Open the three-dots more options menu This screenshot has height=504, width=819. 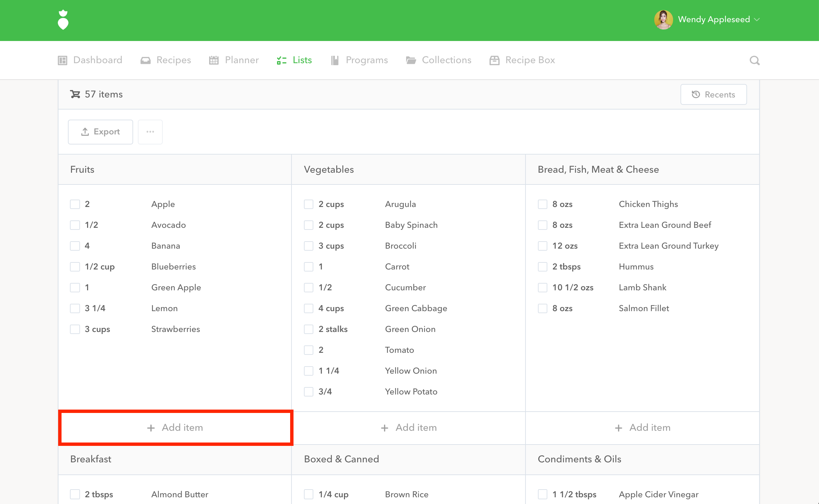(150, 132)
